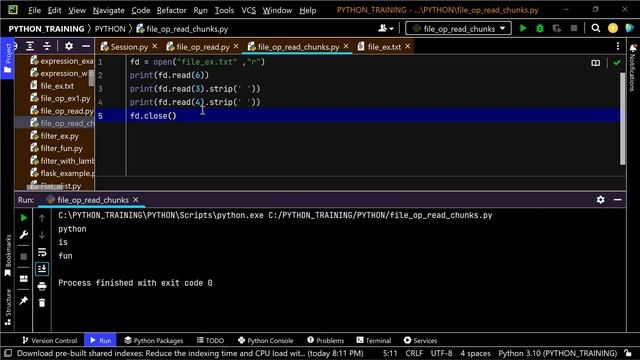This screenshot has height=360, width=640.
Task: Open the code with me user icon
Action: pyautogui.click(x=385, y=28)
